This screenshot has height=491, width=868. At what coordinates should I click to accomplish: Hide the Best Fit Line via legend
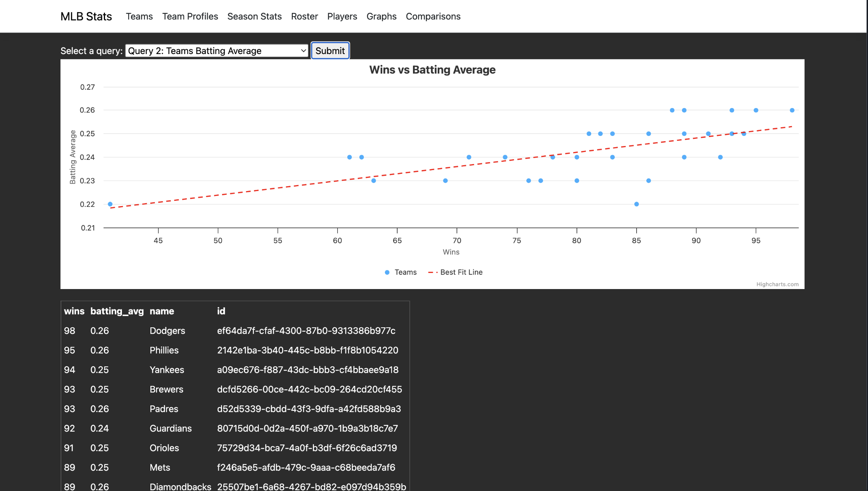(x=461, y=272)
